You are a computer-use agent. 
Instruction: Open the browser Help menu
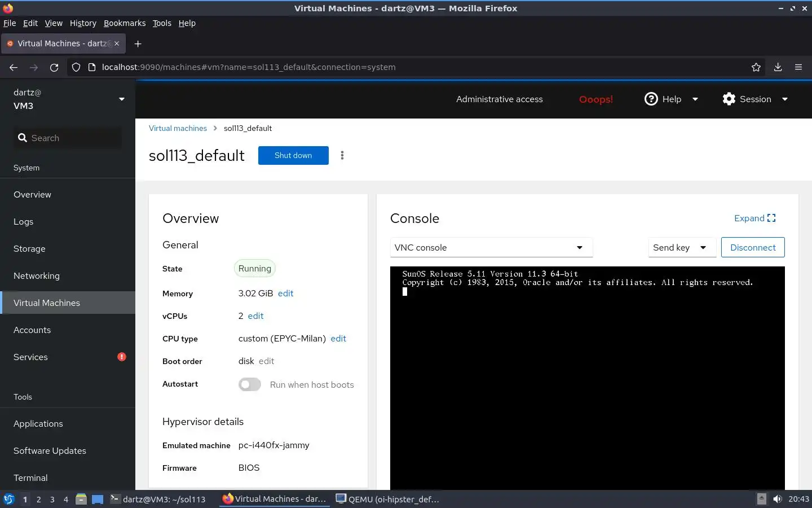point(187,23)
